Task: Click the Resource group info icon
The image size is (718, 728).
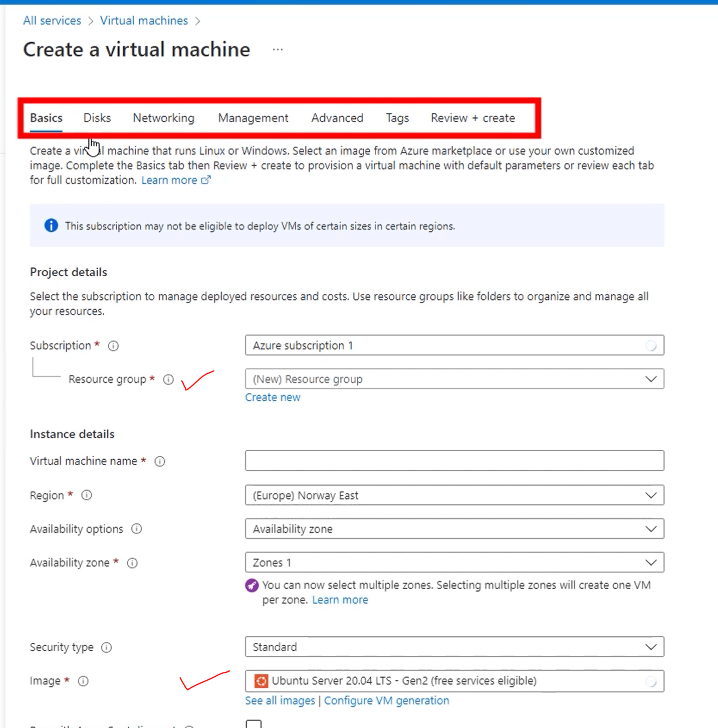Action: [x=168, y=380]
